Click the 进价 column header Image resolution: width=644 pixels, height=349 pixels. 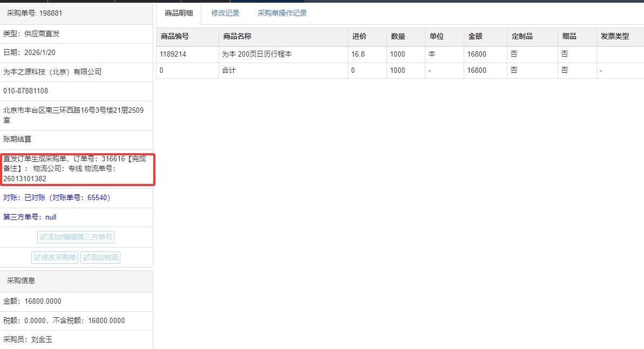pos(359,37)
